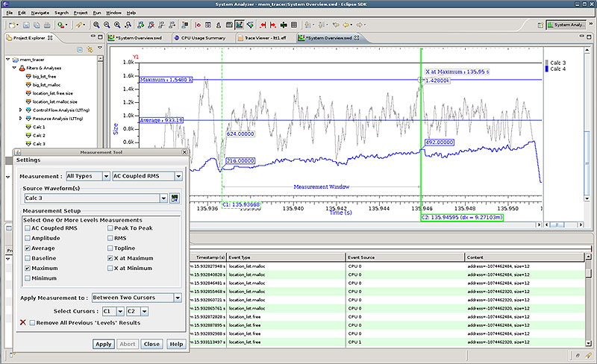
Task: Click the red left-arrow marker toolbar icon
Action: pyautogui.click(x=263, y=25)
